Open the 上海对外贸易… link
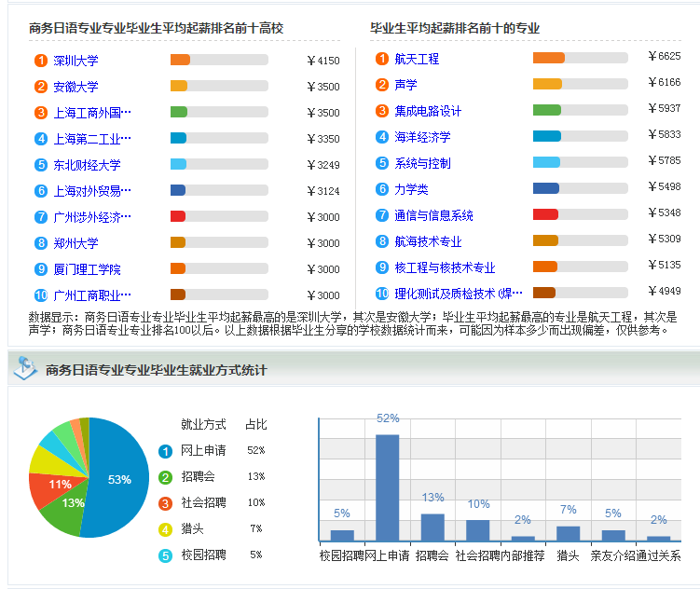The image size is (700, 589). point(92,191)
